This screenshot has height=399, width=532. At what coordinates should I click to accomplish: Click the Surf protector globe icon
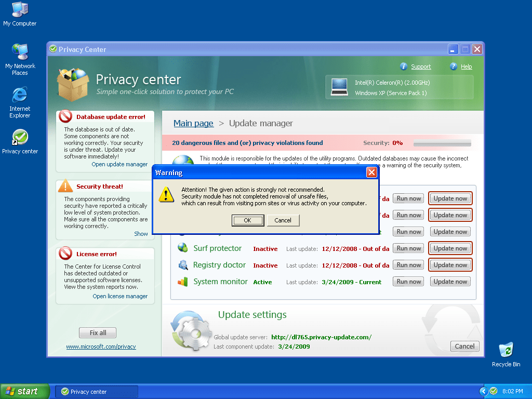tap(183, 248)
